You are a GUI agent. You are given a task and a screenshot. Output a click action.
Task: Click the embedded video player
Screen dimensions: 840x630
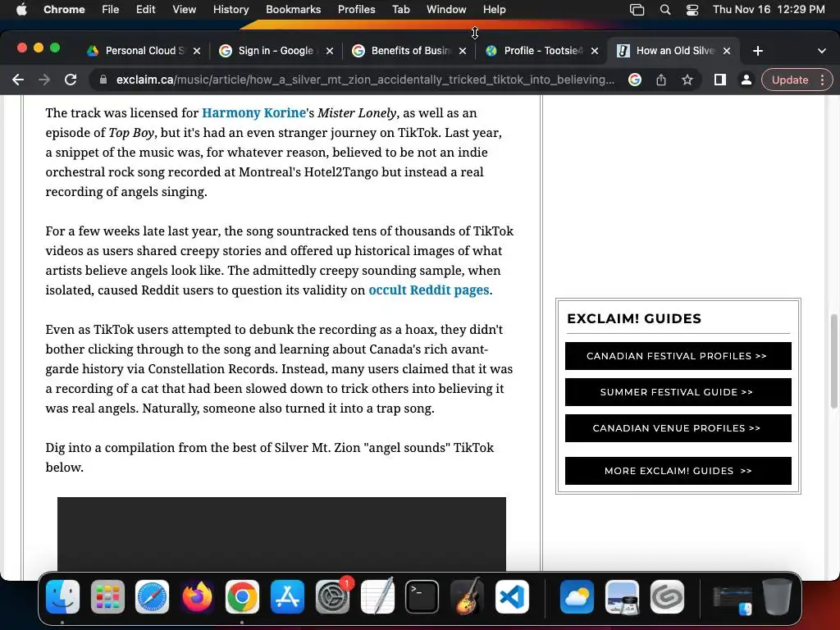(281, 534)
